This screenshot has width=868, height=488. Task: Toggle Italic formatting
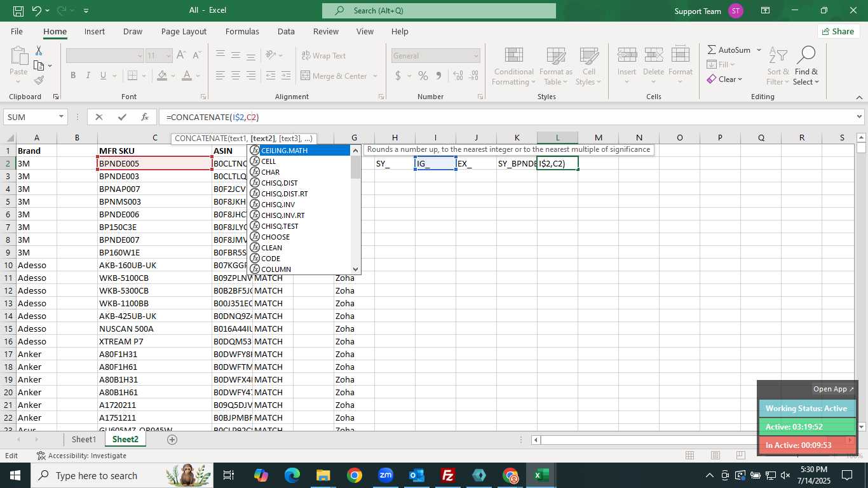coord(88,76)
